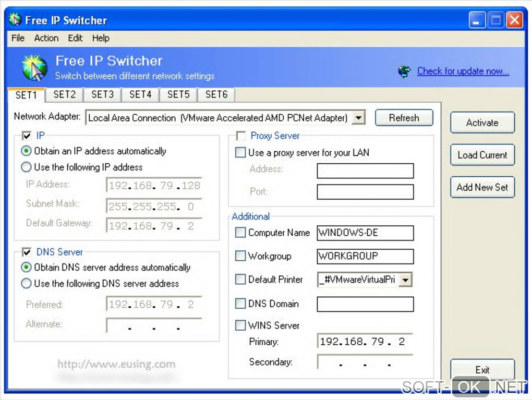Open the Edit menu
Viewport: 532px width, 400px height.
75,38
